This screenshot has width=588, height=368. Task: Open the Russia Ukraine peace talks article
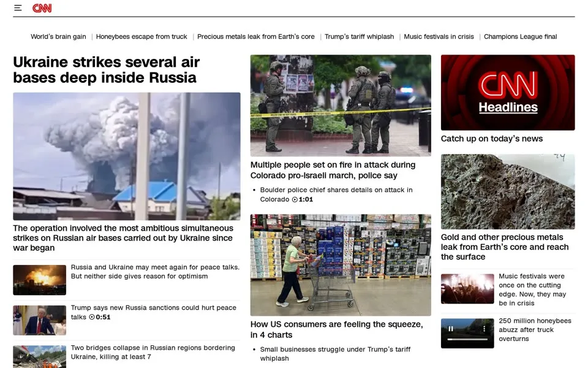[x=155, y=272]
